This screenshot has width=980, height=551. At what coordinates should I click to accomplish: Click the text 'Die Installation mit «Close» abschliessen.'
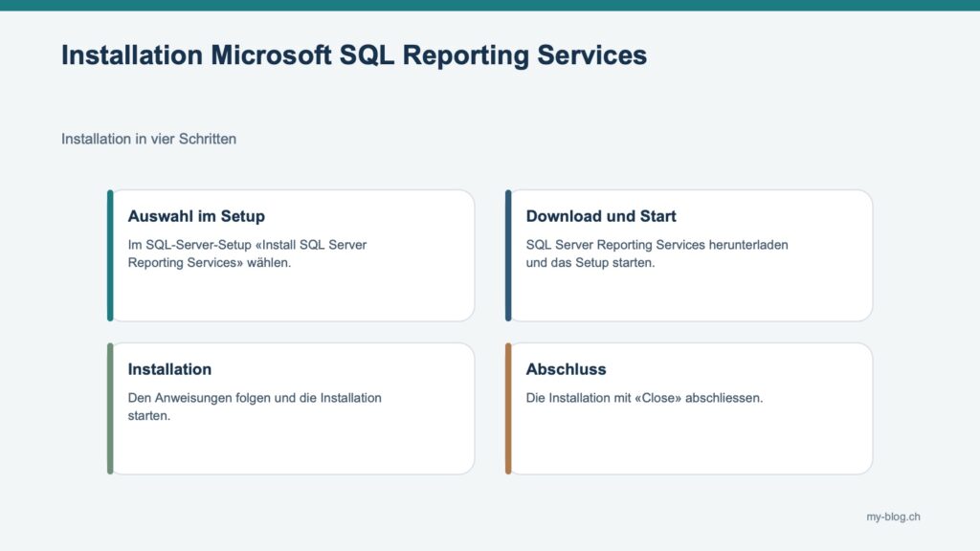(644, 398)
